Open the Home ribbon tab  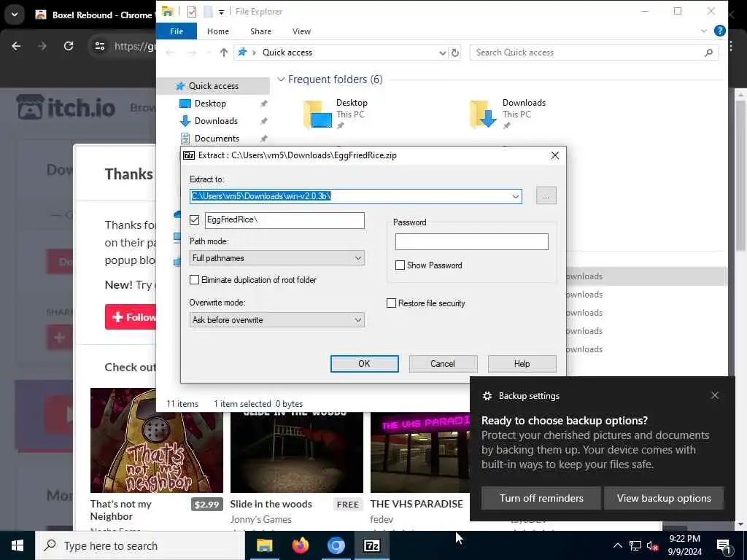pyautogui.click(x=217, y=31)
